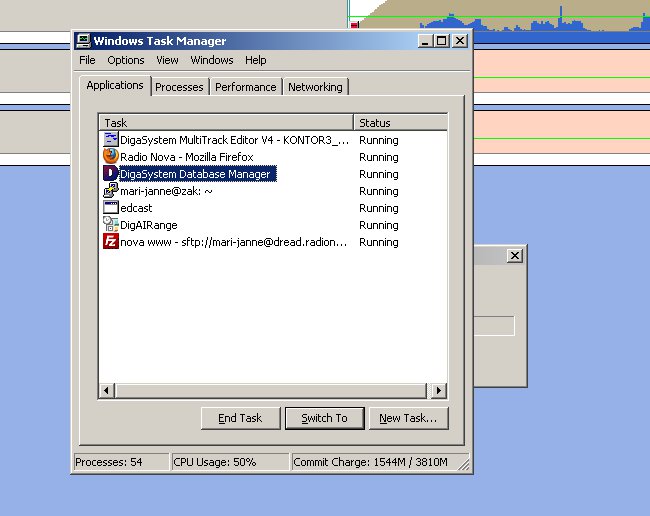Screen dimensions: 650x516
Task: Click the horizontal scrollbar thumb in task list
Action: tap(271, 390)
